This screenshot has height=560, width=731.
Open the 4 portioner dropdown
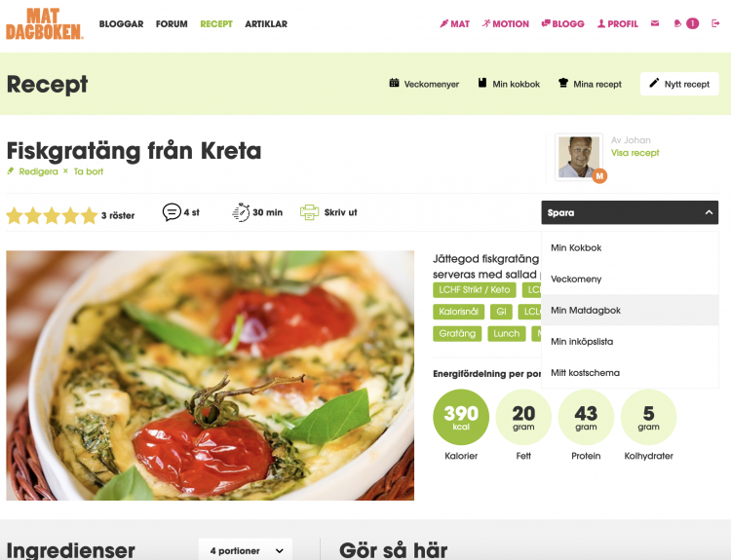[x=246, y=550]
